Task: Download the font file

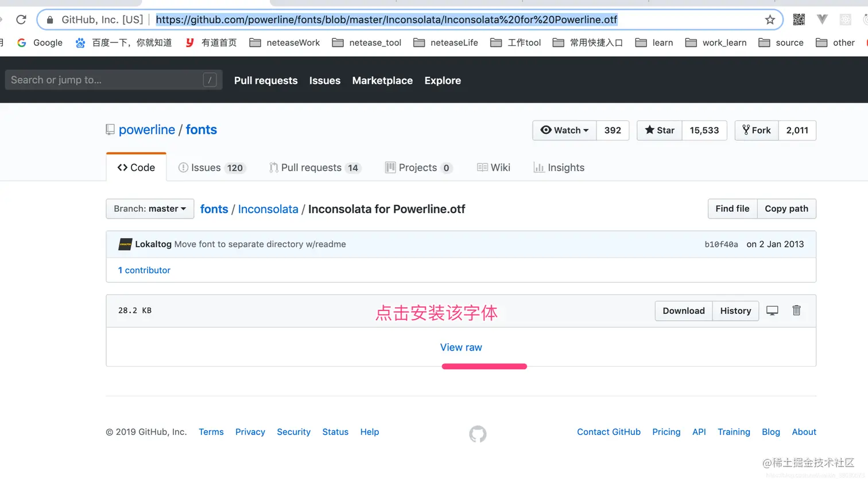Action: 684,311
